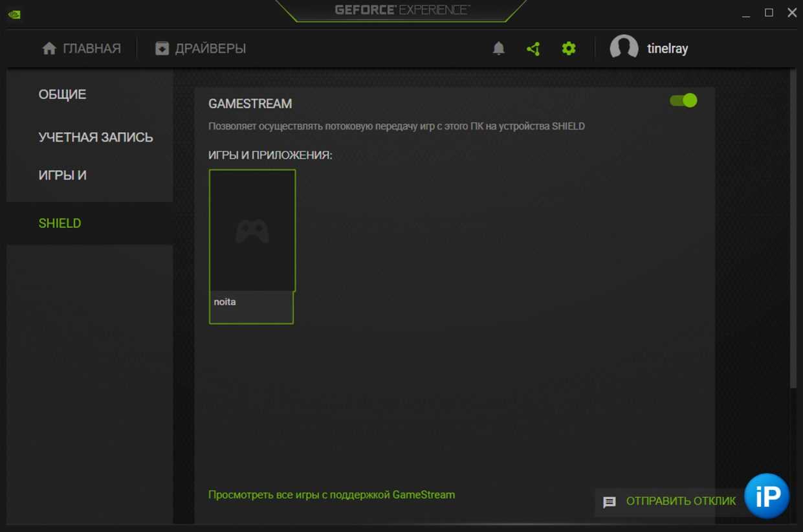Click the gamepad icon on noita tile
803x532 pixels.
coord(252,231)
